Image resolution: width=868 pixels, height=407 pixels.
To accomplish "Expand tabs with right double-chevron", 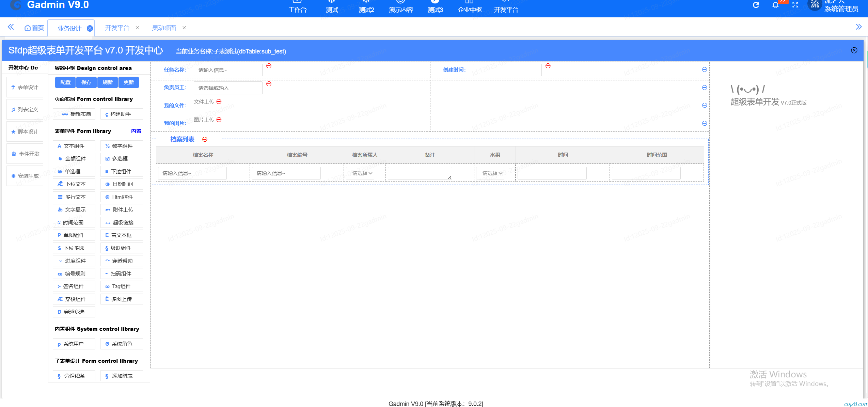I will click(x=858, y=27).
